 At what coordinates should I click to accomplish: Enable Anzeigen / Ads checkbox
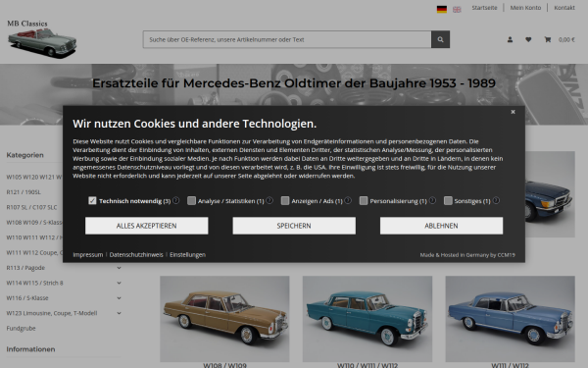click(285, 201)
